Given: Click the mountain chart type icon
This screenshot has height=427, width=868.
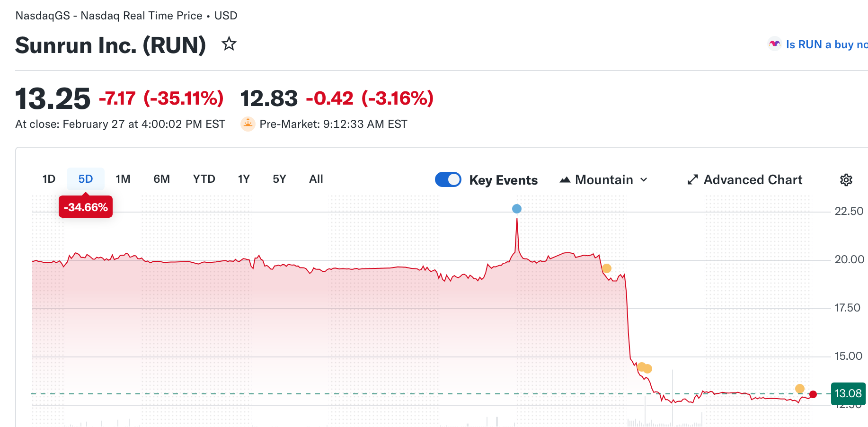Looking at the screenshot, I should [x=565, y=180].
